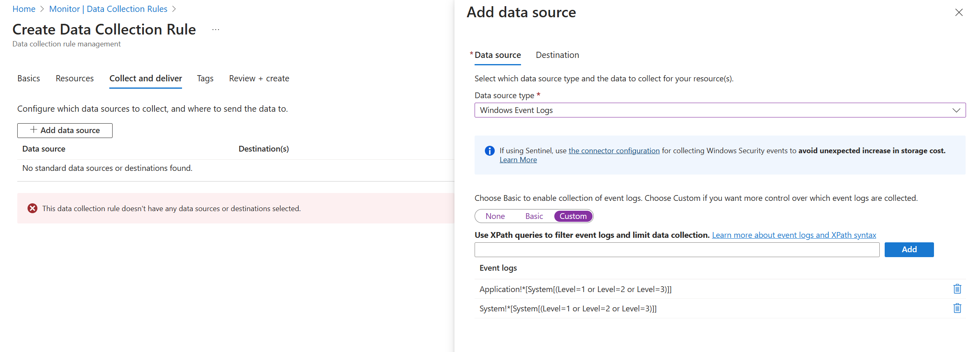This screenshot has width=980, height=352.
Task: Click the ellipsis next to the page title
Action: tap(216, 30)
